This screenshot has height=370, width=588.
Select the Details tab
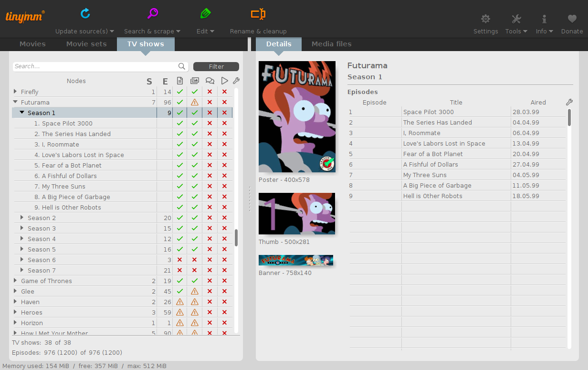point(279,44)
